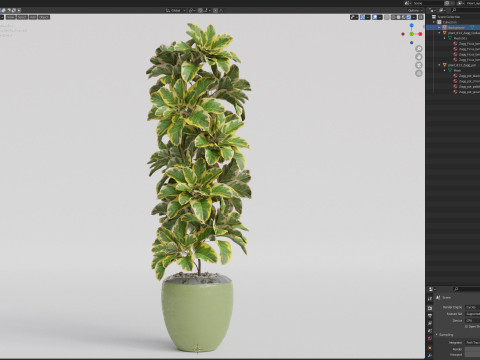Open the Feature Set dropdown

[472, 314]
